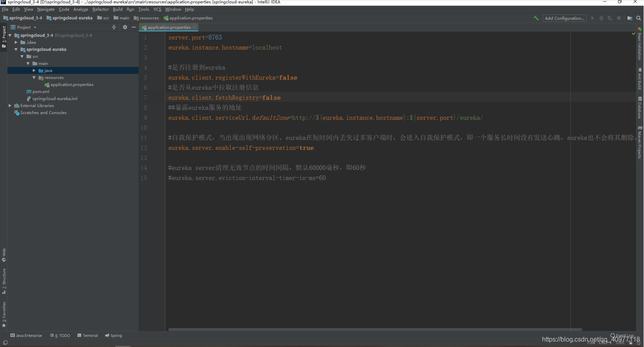The width and height of the screenshot is (644, 347).
Task: Toggle the 2: Favorites tool window button
Action: coord(4,314)
